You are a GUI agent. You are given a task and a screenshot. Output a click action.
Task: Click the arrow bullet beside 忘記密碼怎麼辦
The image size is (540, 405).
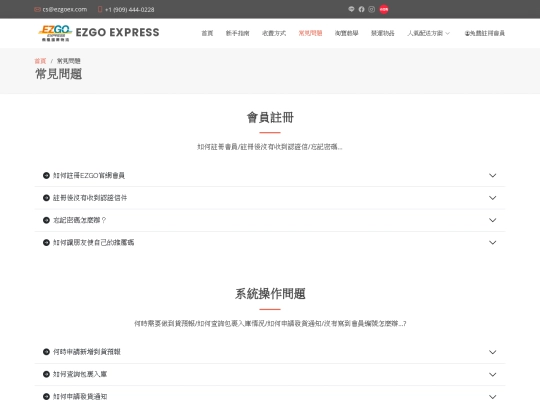pyautogui.click(x=46, y=220)
